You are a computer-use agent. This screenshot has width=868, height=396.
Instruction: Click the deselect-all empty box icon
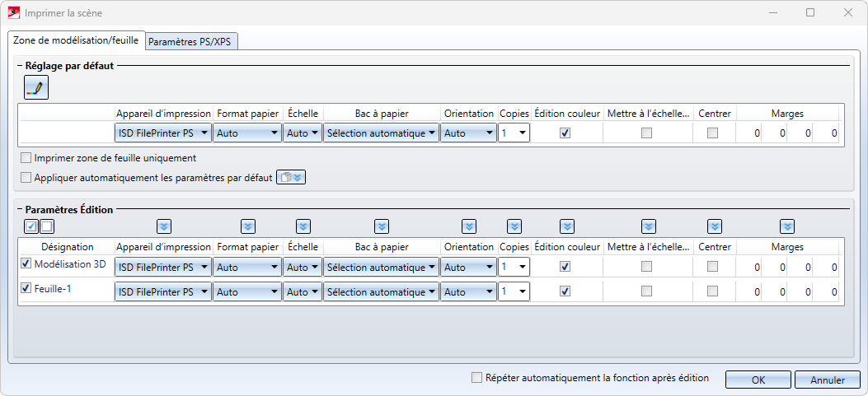click(x=47, y=226)
